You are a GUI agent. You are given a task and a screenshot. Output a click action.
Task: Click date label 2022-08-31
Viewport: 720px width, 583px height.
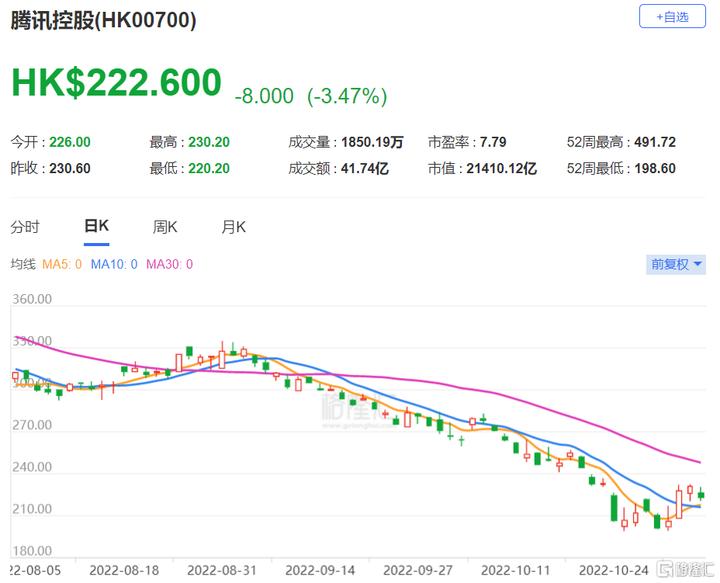pyautogui.click(x=222, y=571)
